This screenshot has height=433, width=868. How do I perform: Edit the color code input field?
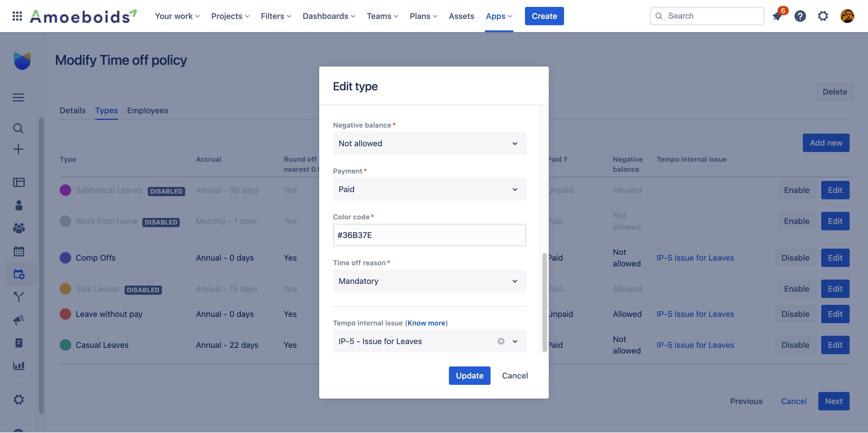(429, 235)
